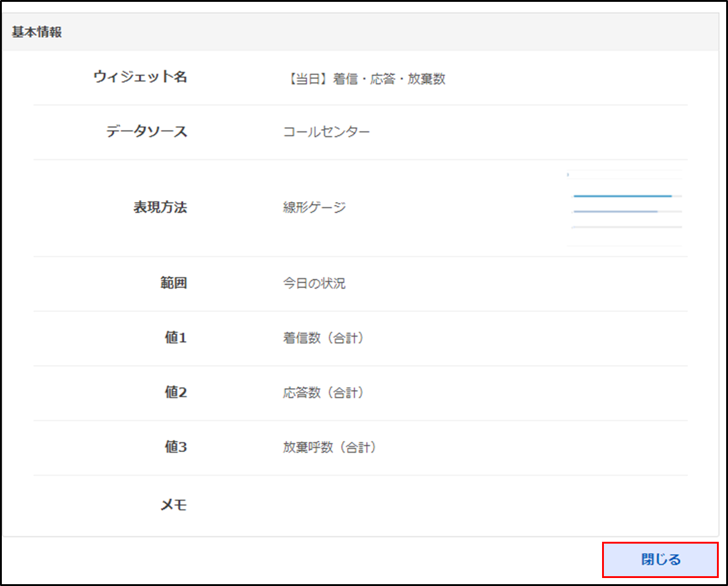Click the 応答数（合計） value
This screenshot has width=728, height=586.
point(323,393)
